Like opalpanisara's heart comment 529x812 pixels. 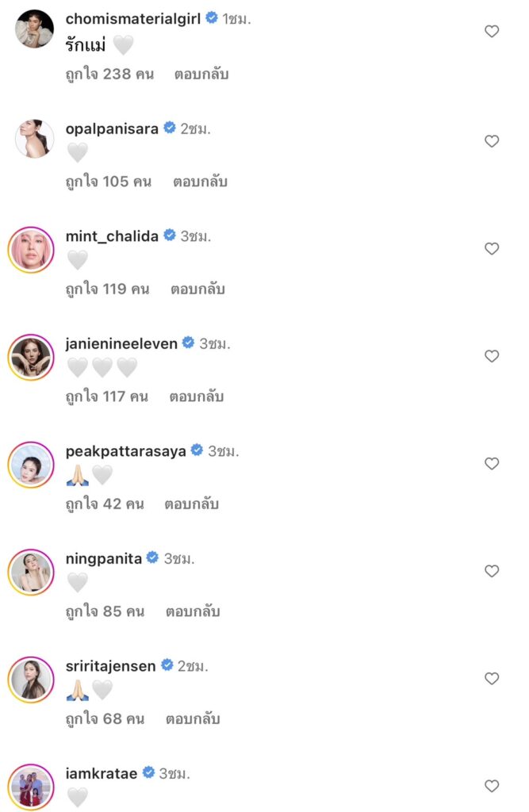pyautogui.click(x=492, y=141)
